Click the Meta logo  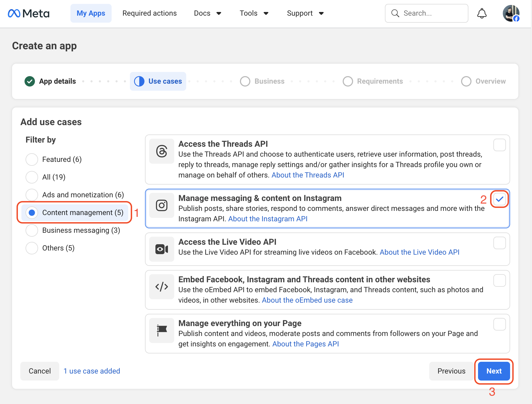tap(29, 13)
